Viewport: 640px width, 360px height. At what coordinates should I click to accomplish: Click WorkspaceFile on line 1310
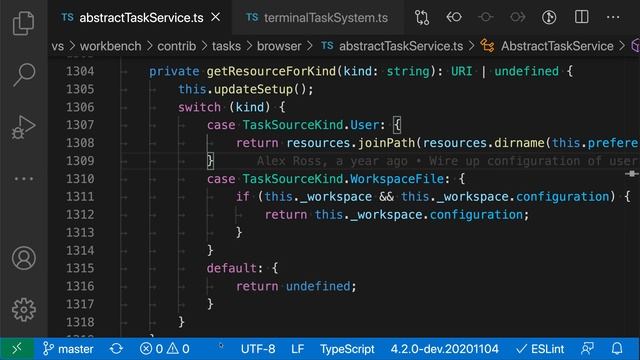click(x=397, y=179)
